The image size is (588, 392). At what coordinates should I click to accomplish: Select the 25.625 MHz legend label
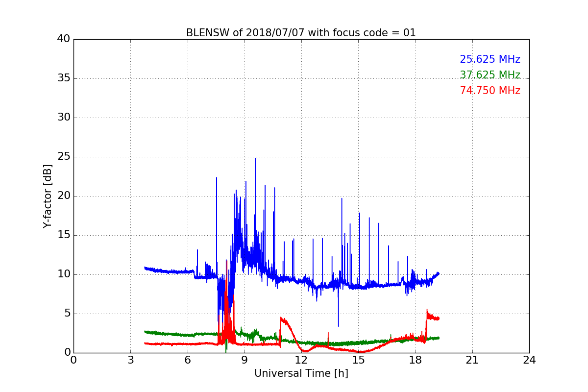(x=490, y=59)
